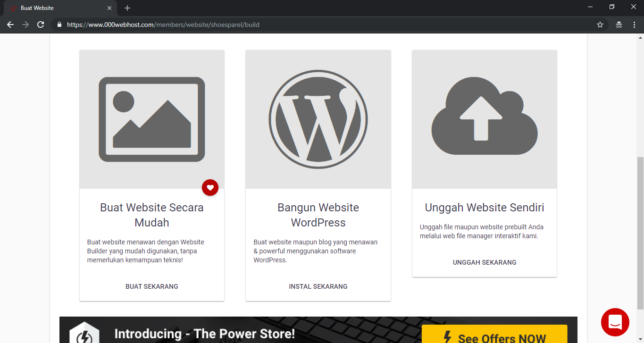
Task: Click the image placeholder Website Builder icon
Action: 152,119
